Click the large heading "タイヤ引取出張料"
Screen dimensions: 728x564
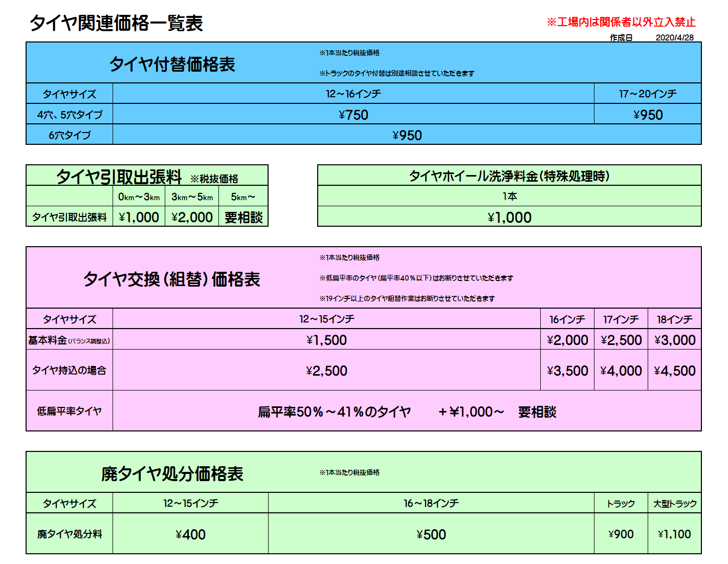(x=119, y=177)
